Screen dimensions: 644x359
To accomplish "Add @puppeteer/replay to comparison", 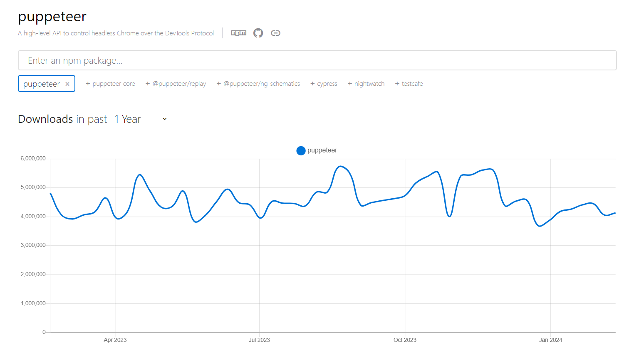I will pos(176,84).
